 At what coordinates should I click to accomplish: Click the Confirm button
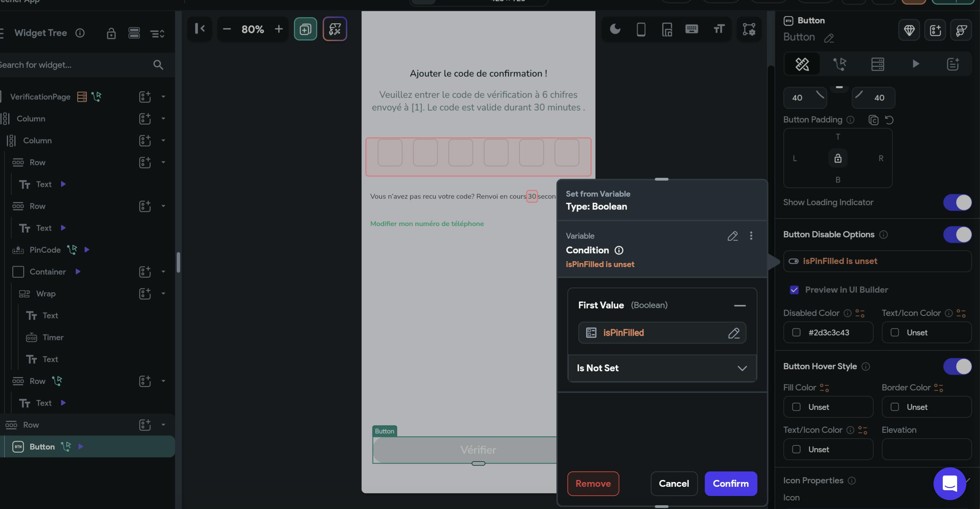(x=731, y=483)
